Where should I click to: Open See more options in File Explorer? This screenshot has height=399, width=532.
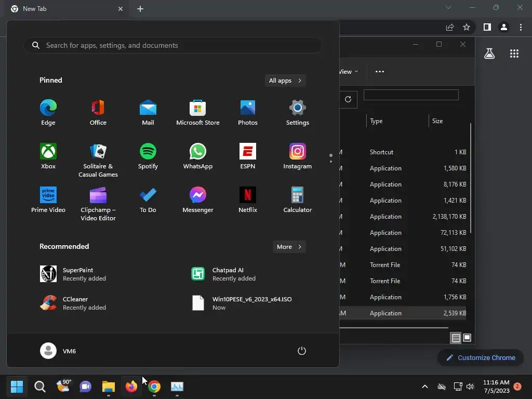[380, 72]
